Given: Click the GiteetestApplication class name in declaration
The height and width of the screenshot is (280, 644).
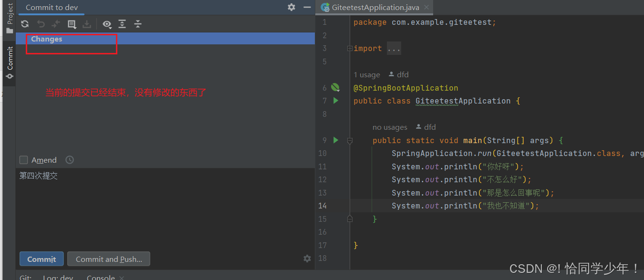Looking at the screenshot, I should (463, 101).
